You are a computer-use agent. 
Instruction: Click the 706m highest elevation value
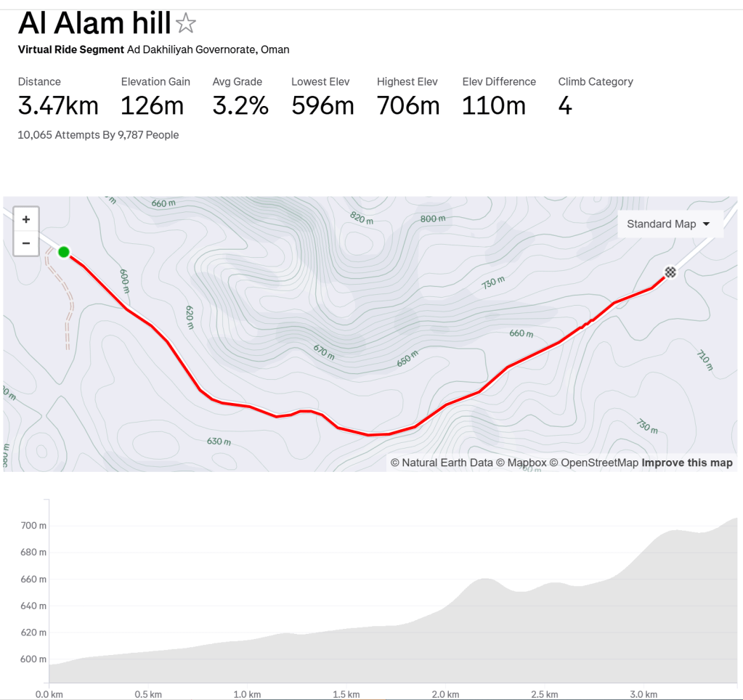point(408,106)
